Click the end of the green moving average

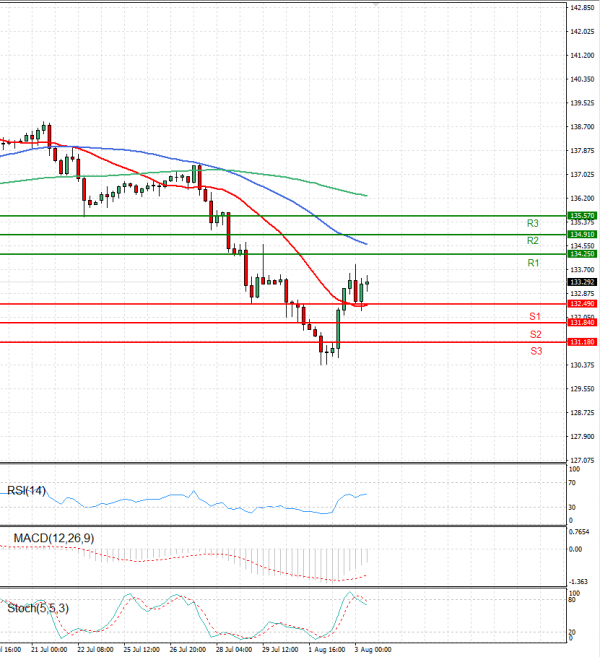[x=367, y=196]
